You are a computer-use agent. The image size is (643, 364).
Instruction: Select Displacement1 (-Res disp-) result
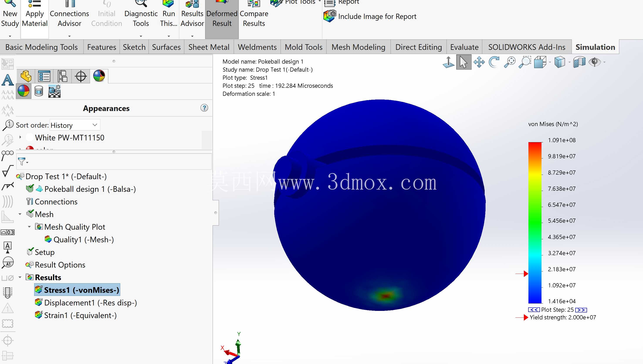86,303
